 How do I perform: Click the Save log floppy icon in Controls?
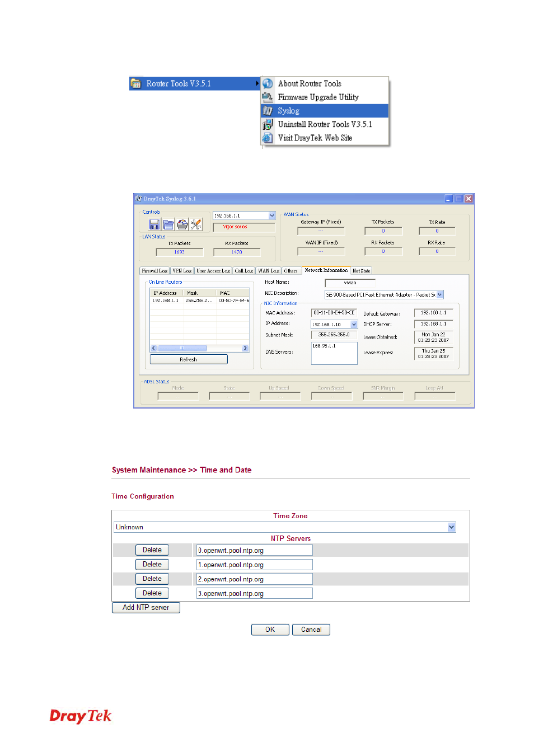pyautogui.click(x=154, y=224)
